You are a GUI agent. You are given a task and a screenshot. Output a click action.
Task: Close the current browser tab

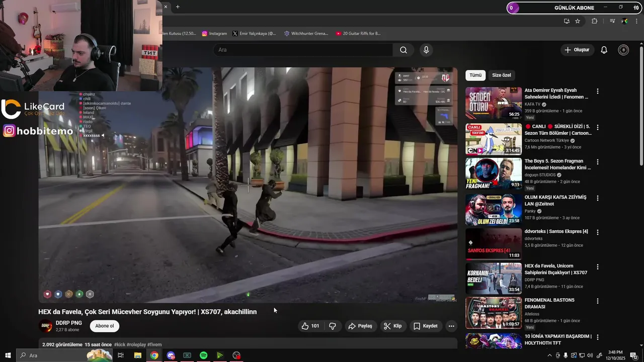click(166, 7)
